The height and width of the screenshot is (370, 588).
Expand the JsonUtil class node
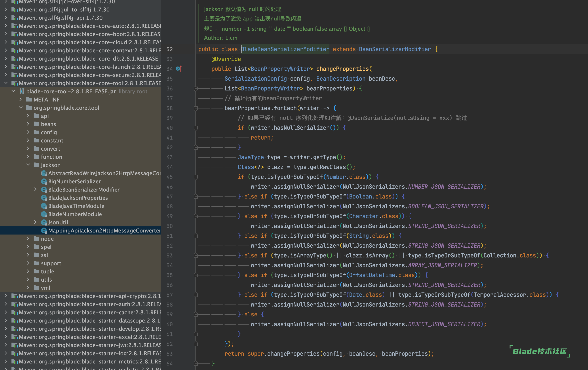(35, 222)
